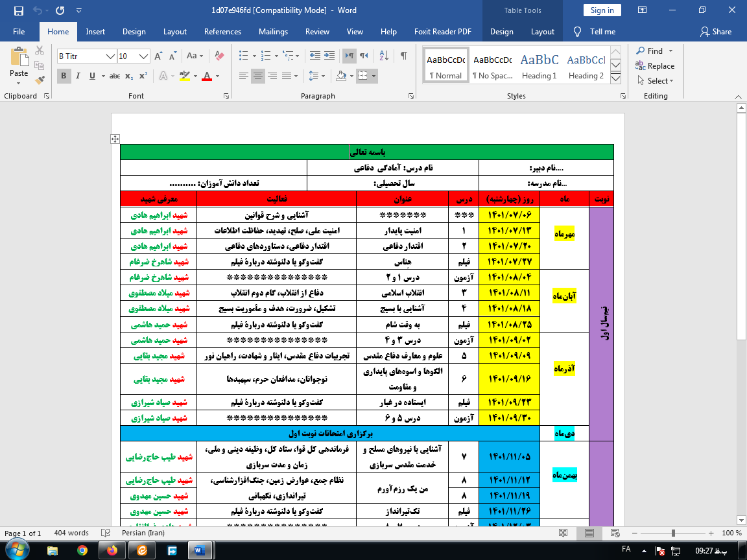
Task: Toggle Italic formatting
Action: tap(78, 76)
